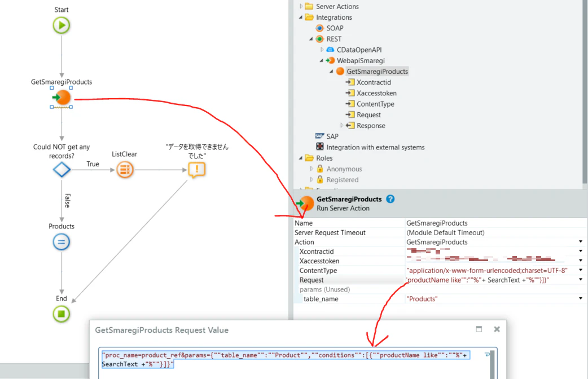
Task: Click the Request input parameter icon
Action: tap(350, 114)
